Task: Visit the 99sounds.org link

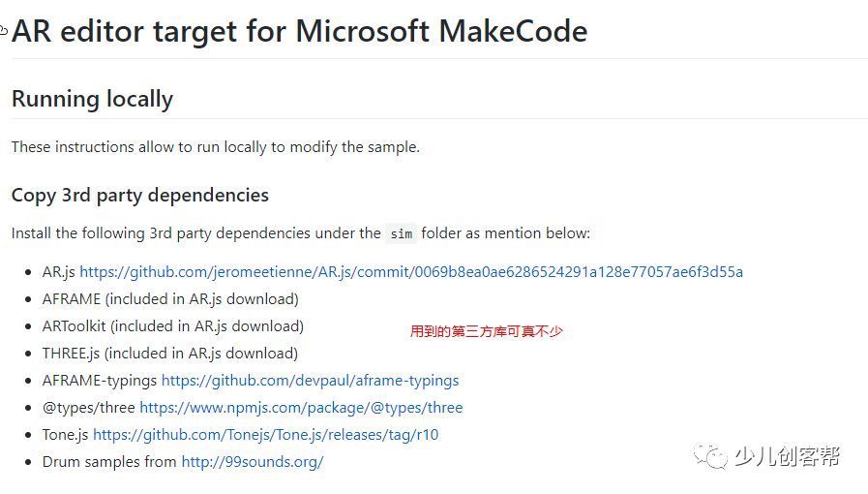Action: tap(253, 462)
